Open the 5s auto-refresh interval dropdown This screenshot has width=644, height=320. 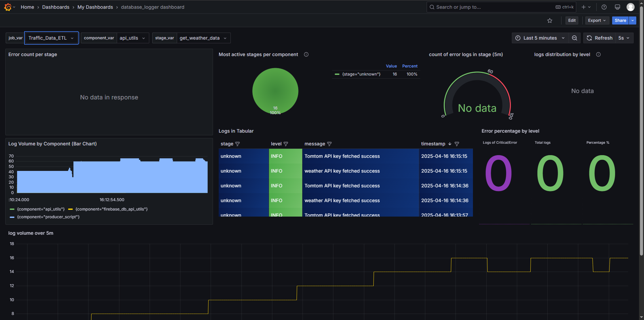click(x=624, y=38)
